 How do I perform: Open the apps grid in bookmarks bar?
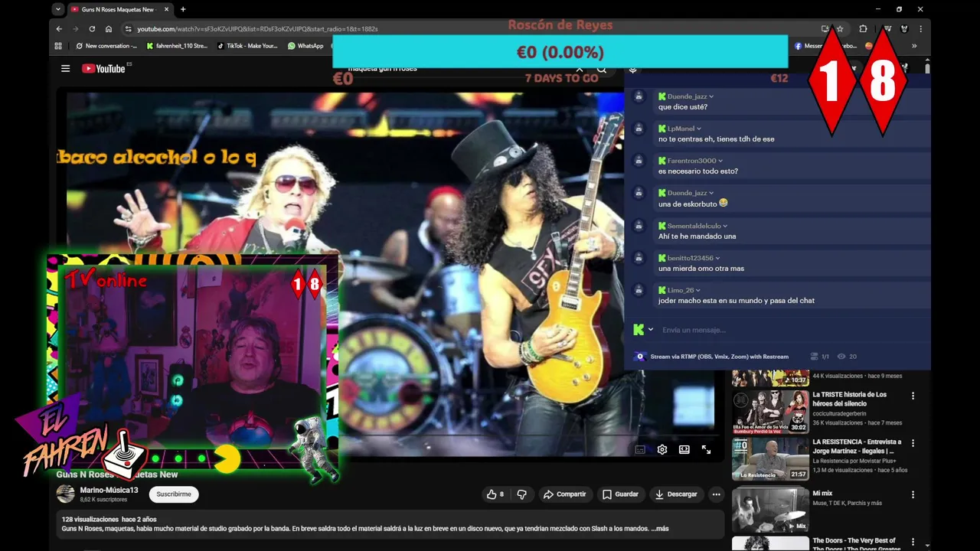tap(58, 46)
